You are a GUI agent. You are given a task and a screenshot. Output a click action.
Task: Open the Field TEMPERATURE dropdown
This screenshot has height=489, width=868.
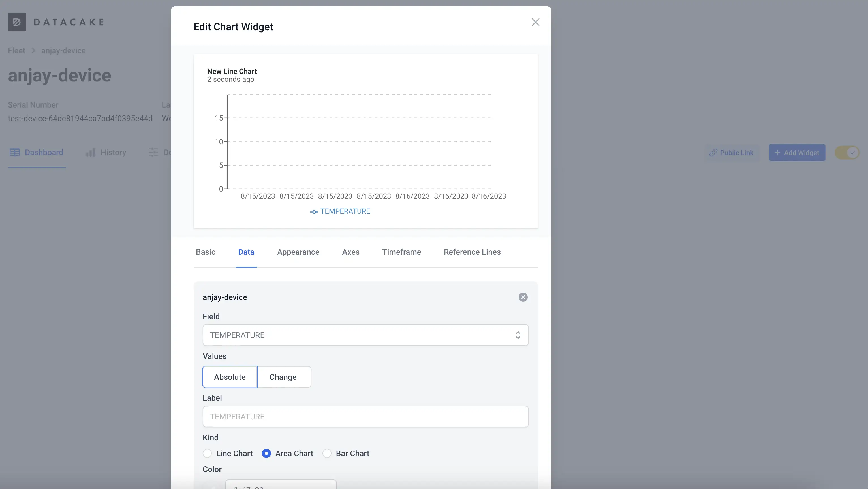click(x=365, y=335)
